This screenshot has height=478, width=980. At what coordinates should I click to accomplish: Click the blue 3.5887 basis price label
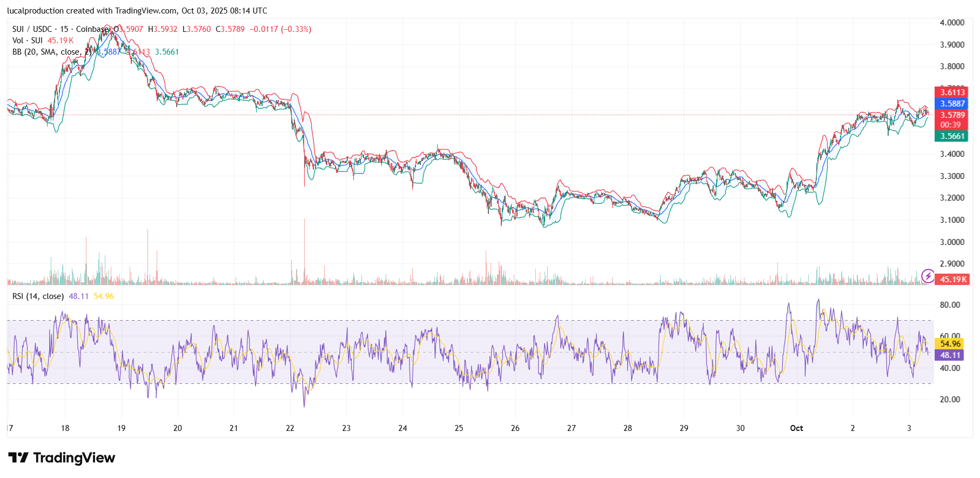click(x=952, y=104)
